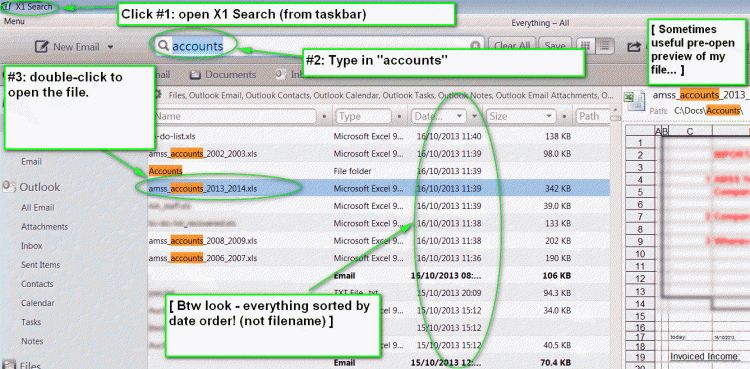
Task: Click the 16/10/2013 11:40 date cell
Action: pos(448,136)
